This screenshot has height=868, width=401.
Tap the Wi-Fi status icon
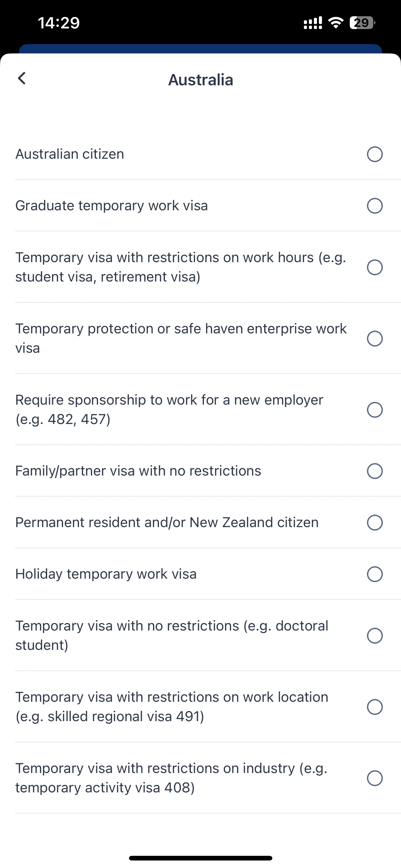[336, 23]
